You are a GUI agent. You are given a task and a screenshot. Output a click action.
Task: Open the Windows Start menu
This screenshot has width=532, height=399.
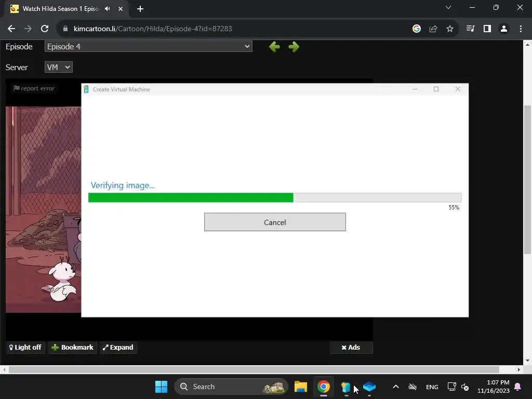click(161, 387)
